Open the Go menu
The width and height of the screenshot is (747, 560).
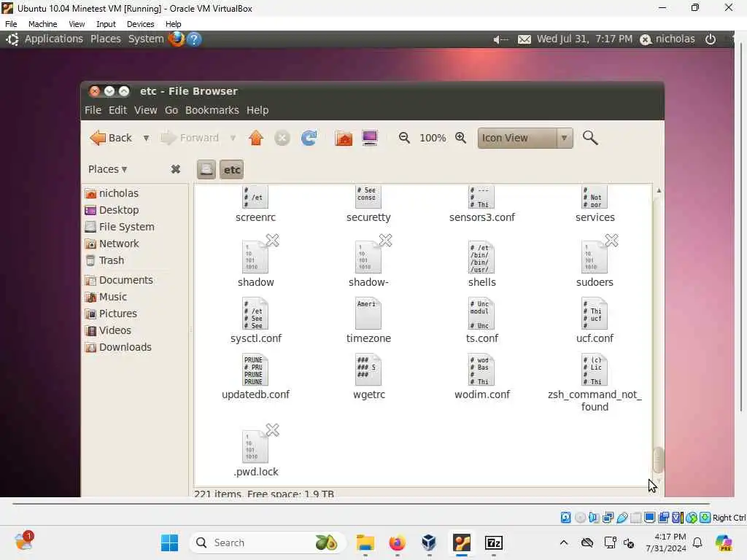(x=171, y=110)
